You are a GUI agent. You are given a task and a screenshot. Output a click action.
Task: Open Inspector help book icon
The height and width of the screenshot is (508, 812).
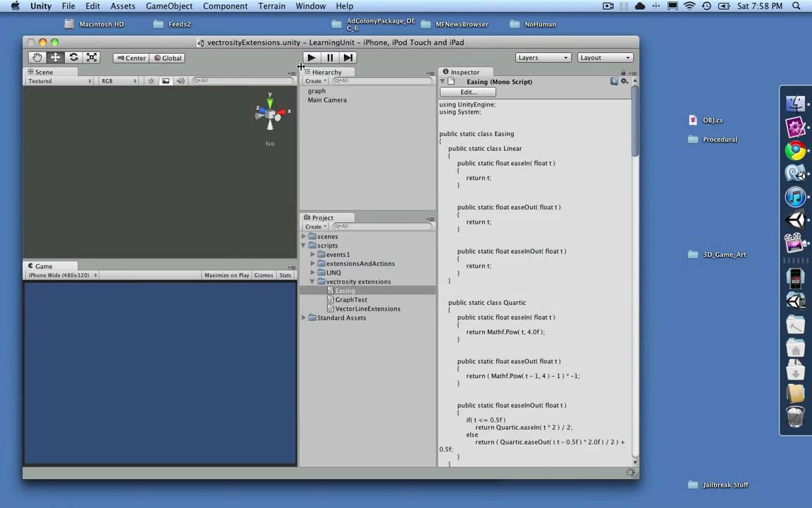[x=614, y=81]
